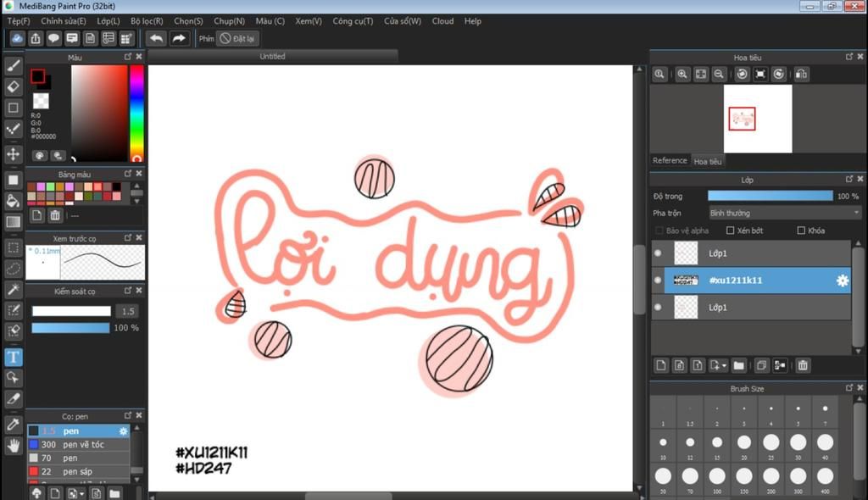Select the Fill rectangle tool
The height and width of the screenshot is (500, 868).
pos(14,180)
